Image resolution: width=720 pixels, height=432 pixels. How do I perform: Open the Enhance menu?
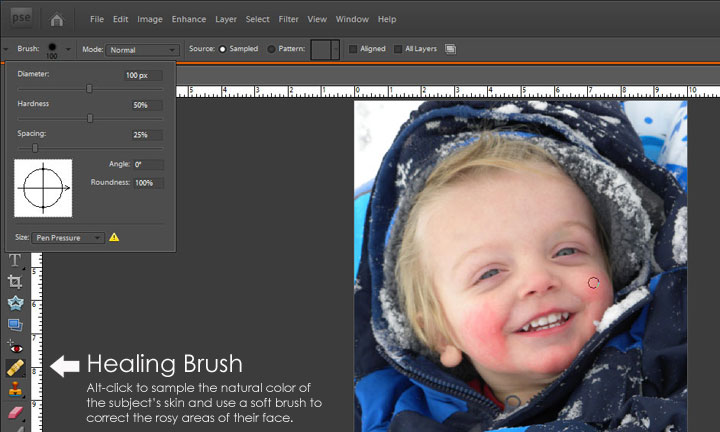(187, 19)
